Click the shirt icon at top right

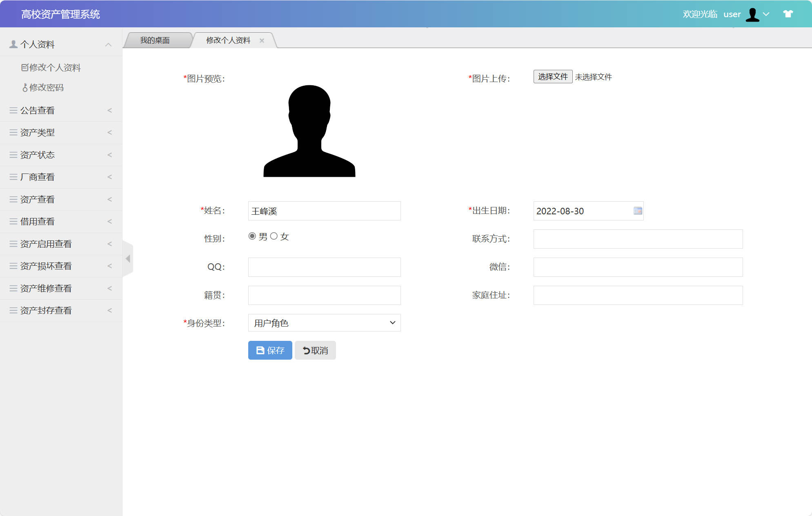788,14
